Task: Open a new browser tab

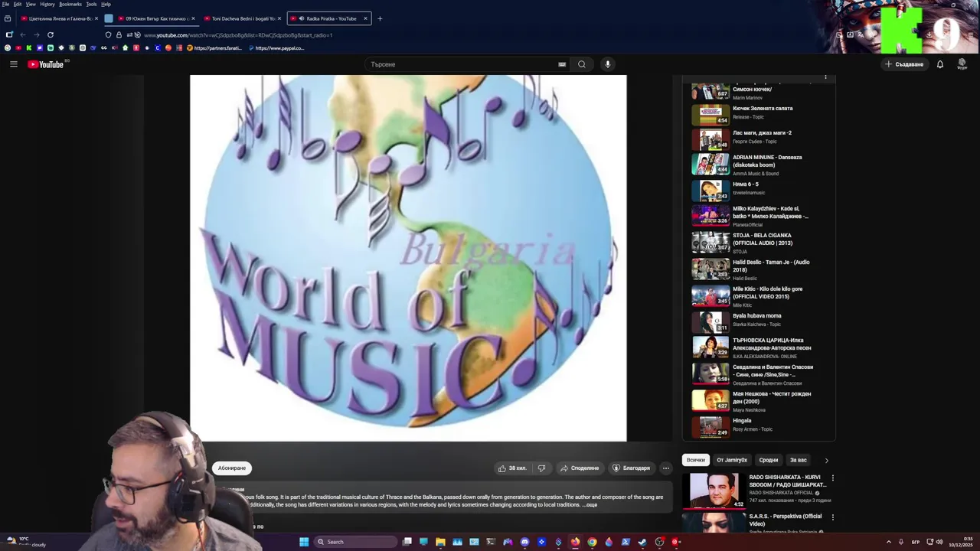Action: [x=380, y=18]
